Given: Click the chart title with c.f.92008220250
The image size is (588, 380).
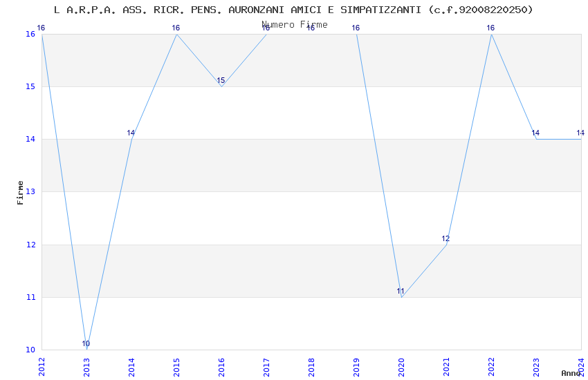Looking at the screenshot, I should pos(293,10).
